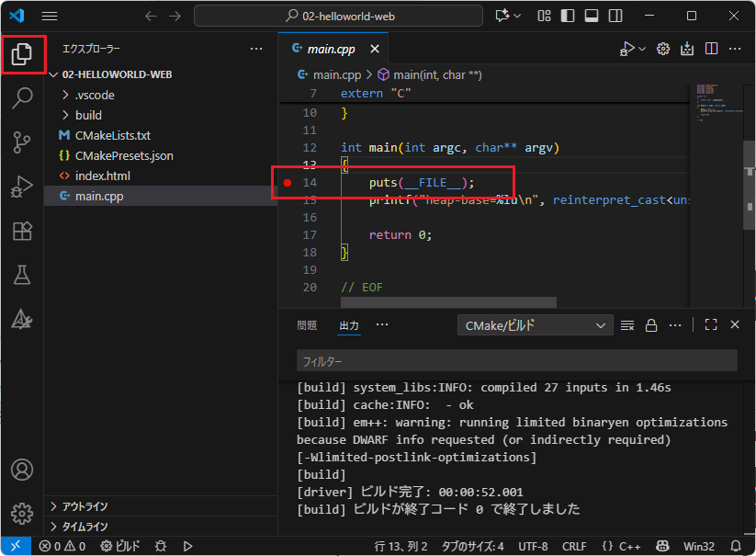Screen dimensions: 756x556
Task: Open the Extensions view
Action: tap(22, 231)
